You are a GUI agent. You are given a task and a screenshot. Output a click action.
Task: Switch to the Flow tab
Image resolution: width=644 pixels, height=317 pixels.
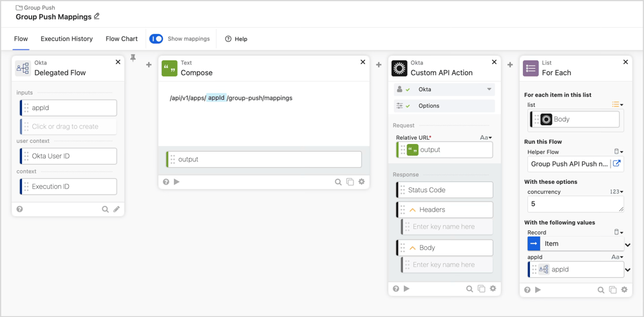[x=21, y=39]
